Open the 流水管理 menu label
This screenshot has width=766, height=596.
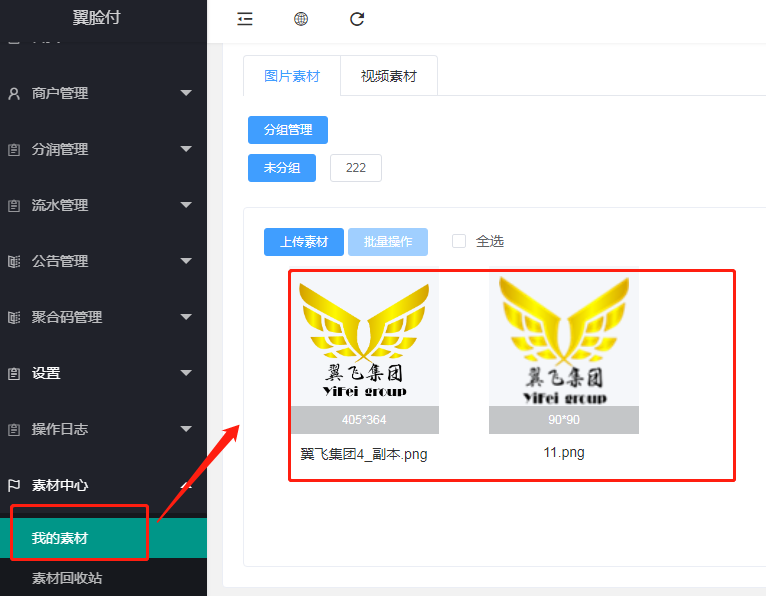(60, 205)
